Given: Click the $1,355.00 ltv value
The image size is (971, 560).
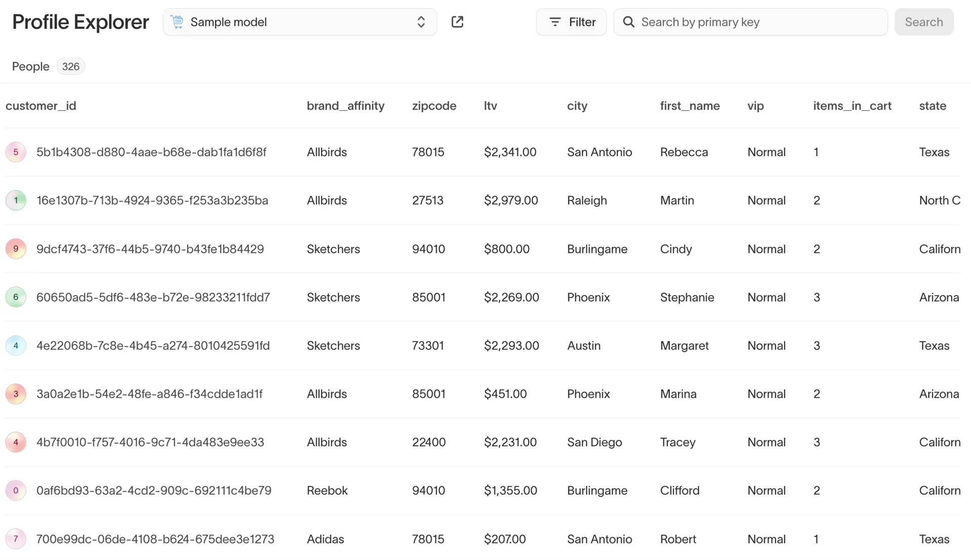Looking at the screenshot, I should coord(510,491).
